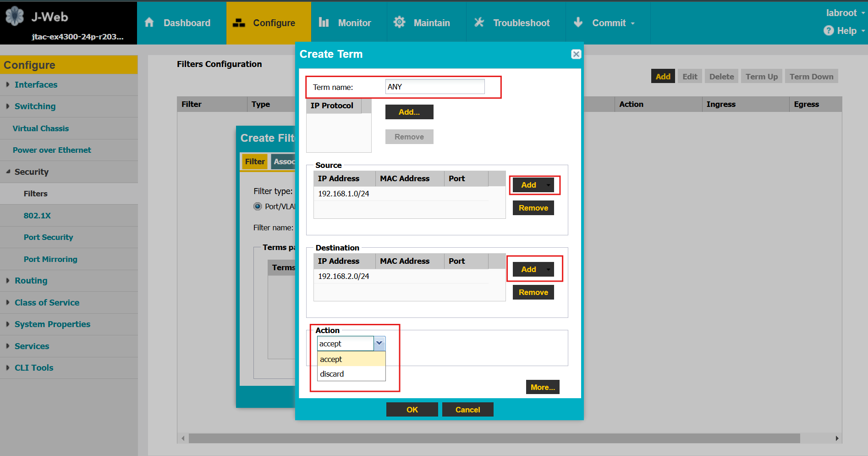The width and height of the screenshot is (868, 456).
Task: Open Troubleshoot with the wrench icon
Action: point(479,22)
